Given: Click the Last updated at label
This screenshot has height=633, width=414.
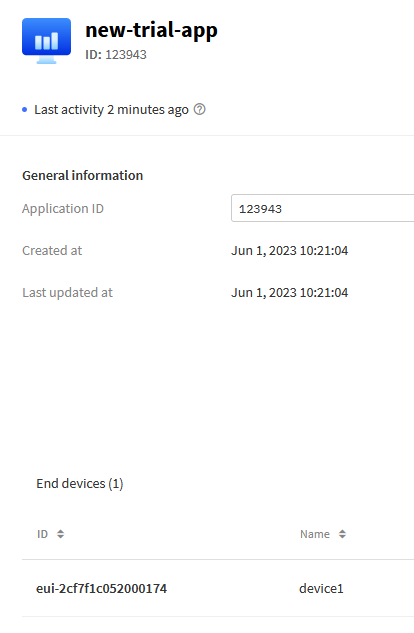Looking at the screenshot, I should [67, 292].
